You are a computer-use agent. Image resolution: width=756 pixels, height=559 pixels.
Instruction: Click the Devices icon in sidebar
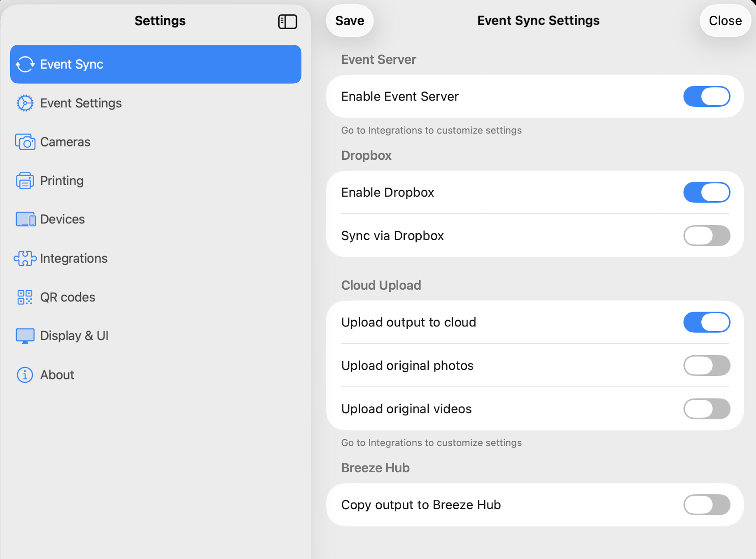click(25, 219)
